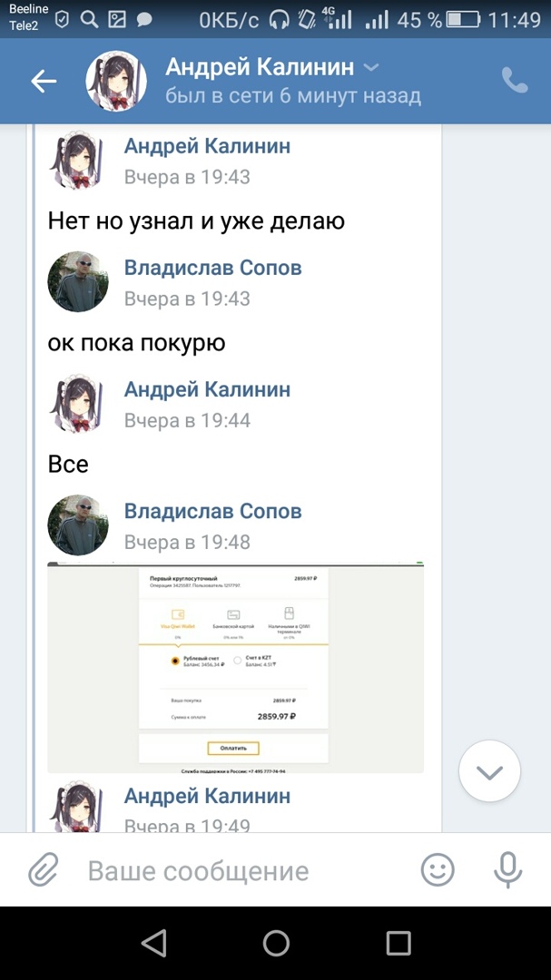551x980 pixels.
Task: Tap the message bubble icon in status bar
Action: [144, 20]
